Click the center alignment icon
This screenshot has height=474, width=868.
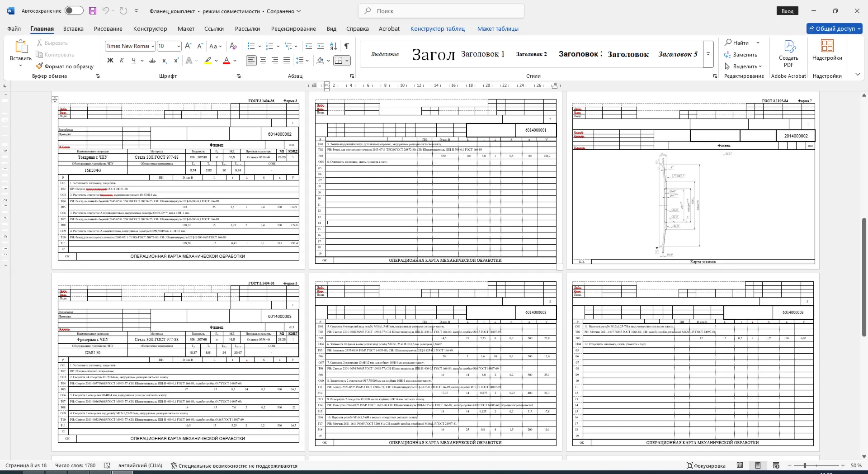click(x=263, y=60)
